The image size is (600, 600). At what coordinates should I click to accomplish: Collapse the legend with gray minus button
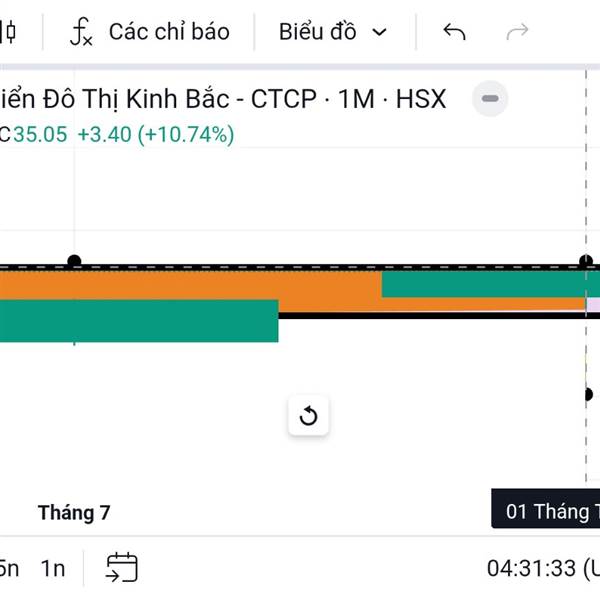pyautogui.click(x=490, y=99)
